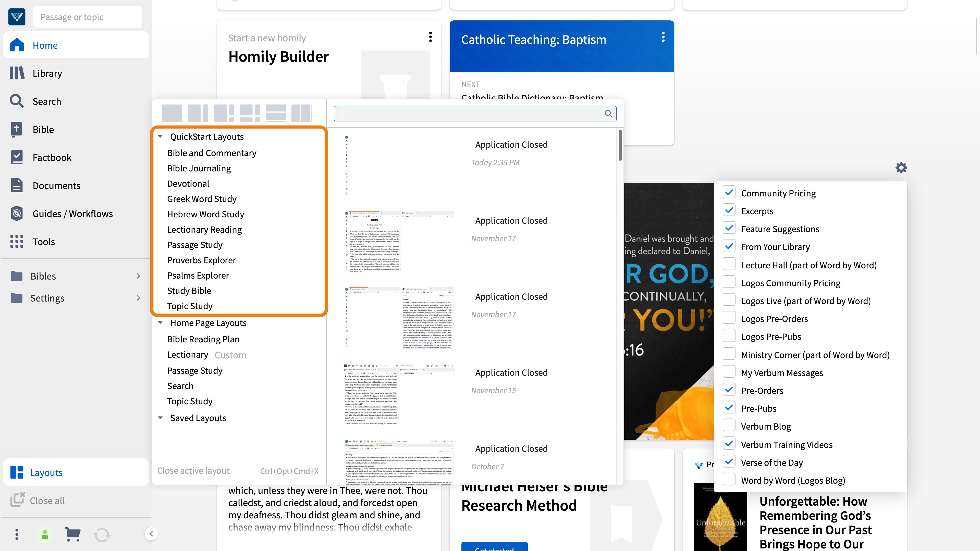
Task: Click the magnifier in the layouts search box
Action: point(608,113)
